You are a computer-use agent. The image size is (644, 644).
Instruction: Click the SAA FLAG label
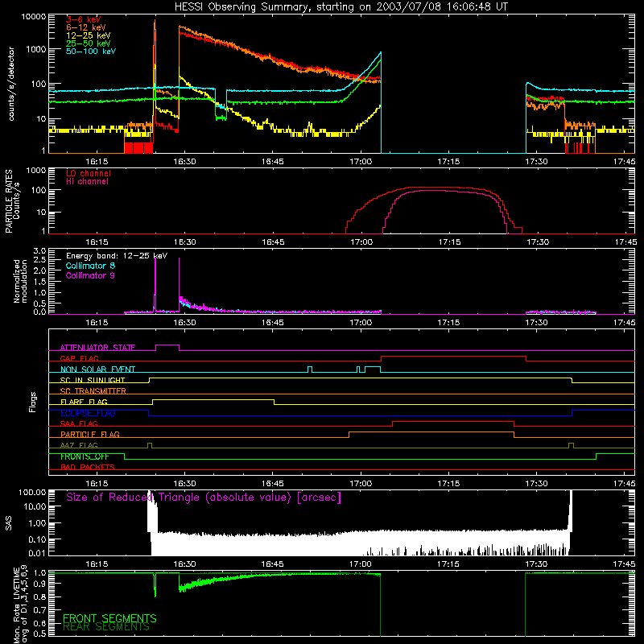click(x=79, y=423)
